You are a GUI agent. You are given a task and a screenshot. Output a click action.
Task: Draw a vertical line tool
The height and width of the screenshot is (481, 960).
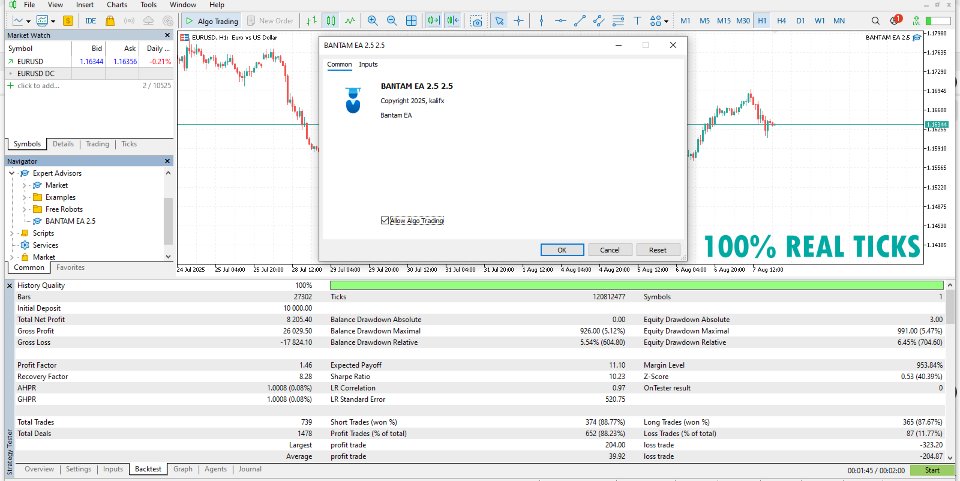tap(541, 21)
